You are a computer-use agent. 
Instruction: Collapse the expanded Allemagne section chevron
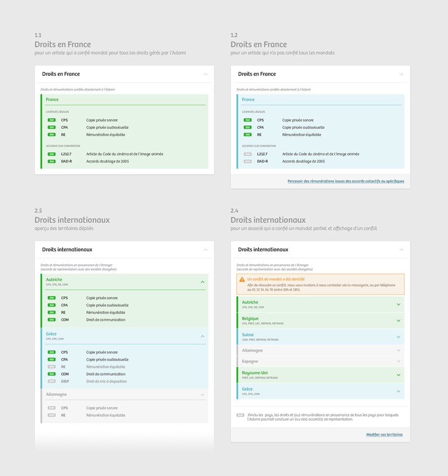pyautogui.click(x=203, y=395)
